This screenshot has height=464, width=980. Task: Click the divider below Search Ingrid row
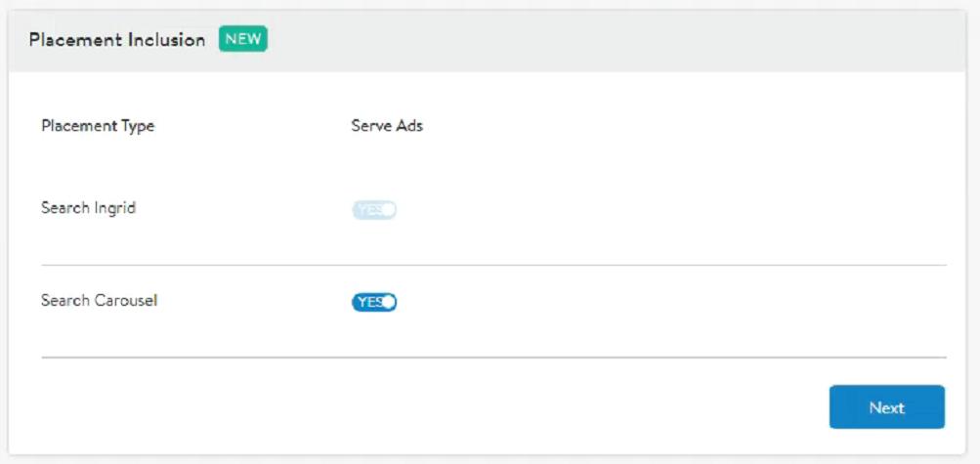493,265
